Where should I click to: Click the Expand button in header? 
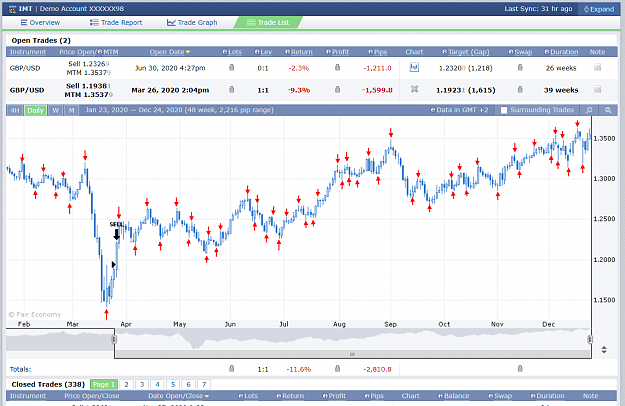tap(599, 9)
